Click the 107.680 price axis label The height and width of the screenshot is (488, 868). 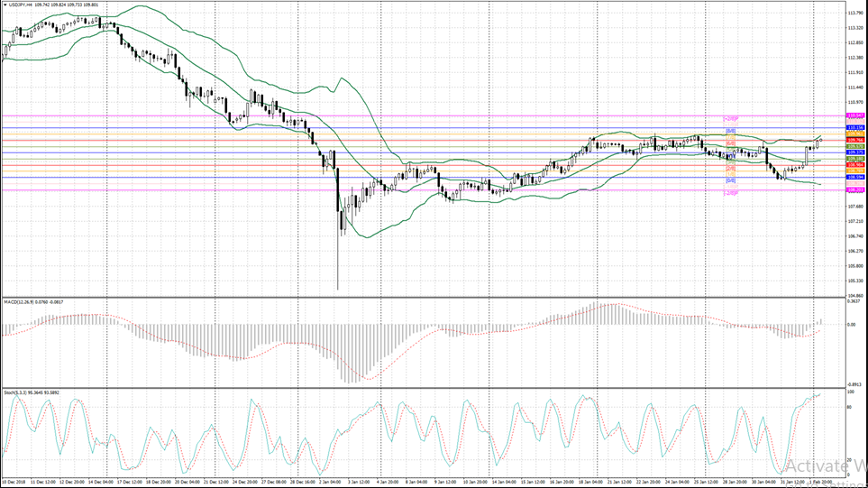pyautogui.click(x=855, y=207)
